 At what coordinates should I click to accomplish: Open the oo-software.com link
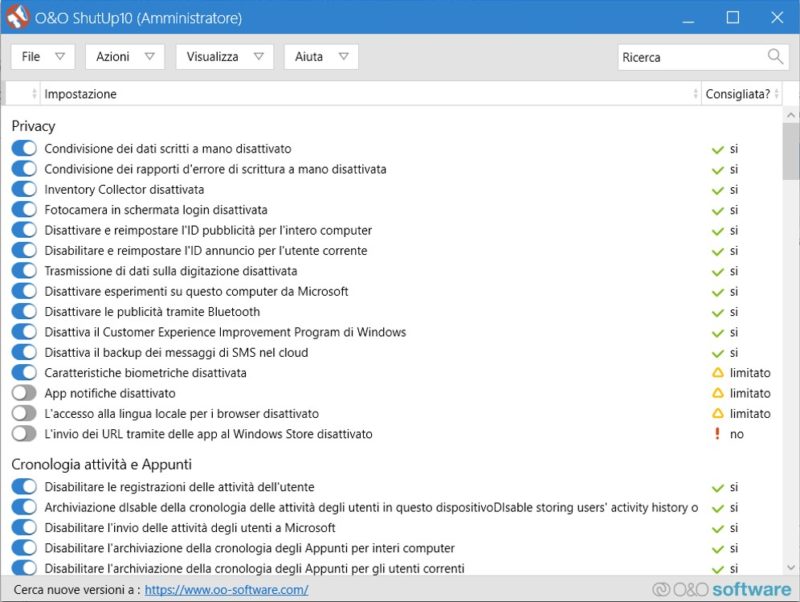point(227,590)
